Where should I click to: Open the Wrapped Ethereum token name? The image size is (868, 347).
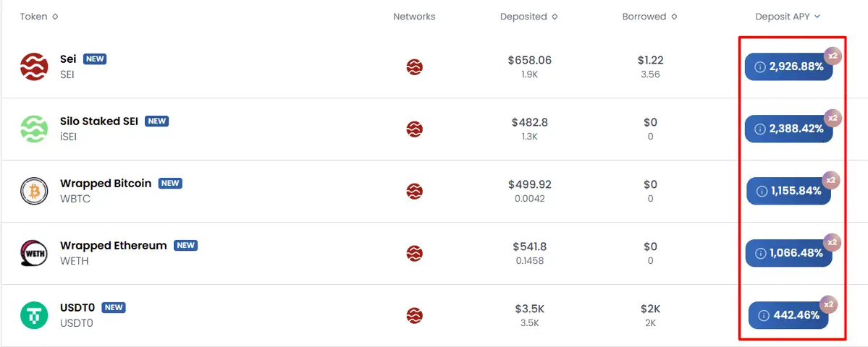coord(114,245)
